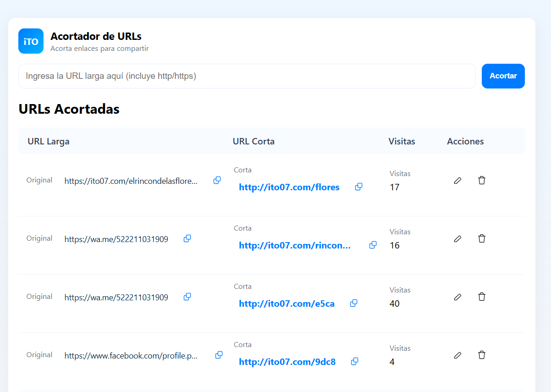Open the short link ito07.com/9dc8
551x392 pixels.
click(287, 362)
